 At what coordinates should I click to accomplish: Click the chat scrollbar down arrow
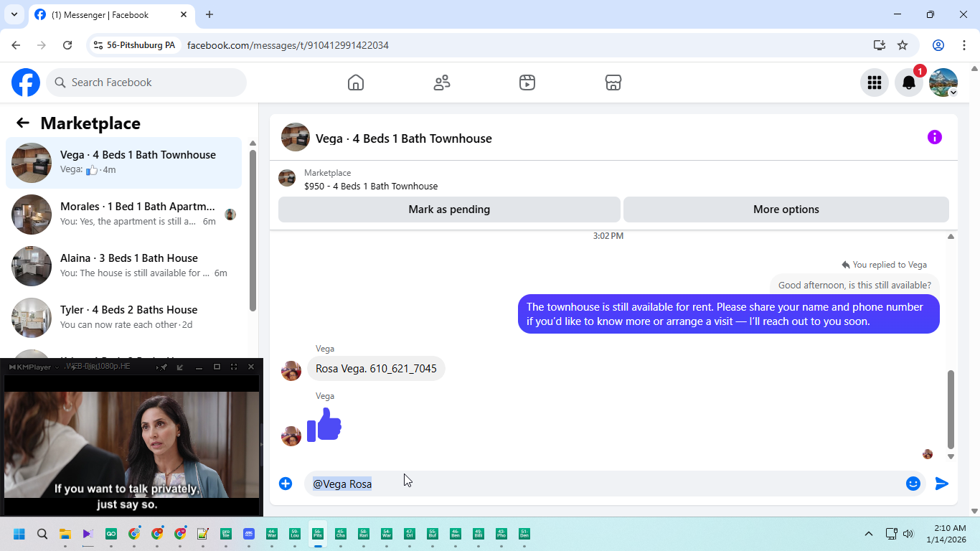pyautogui.click(x=951, y=457)
